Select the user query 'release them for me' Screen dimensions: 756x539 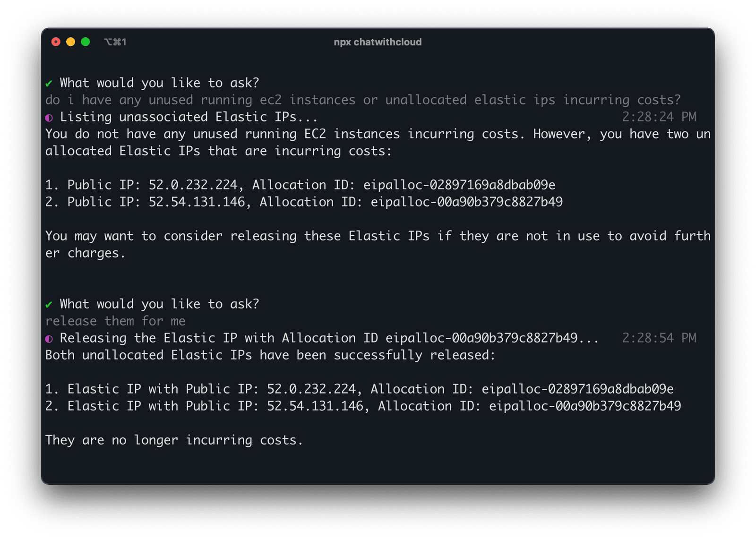coord(115,321)
